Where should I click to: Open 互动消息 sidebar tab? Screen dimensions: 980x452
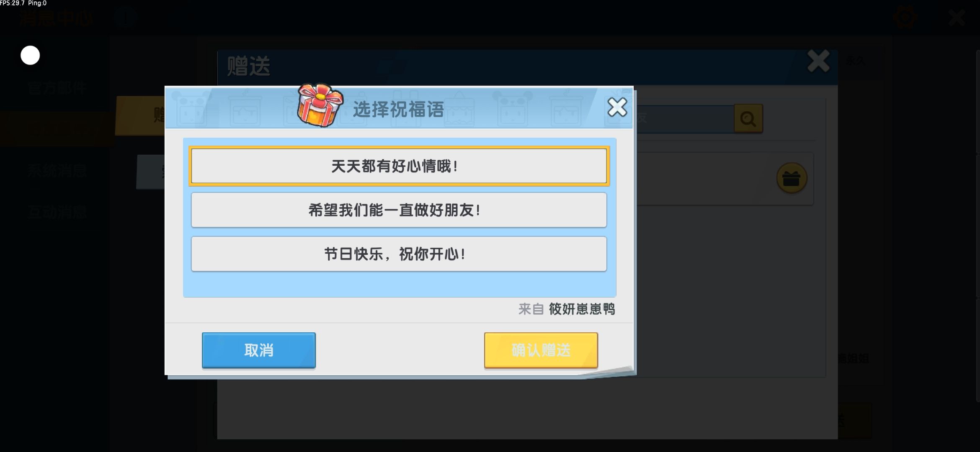point(57,213)
